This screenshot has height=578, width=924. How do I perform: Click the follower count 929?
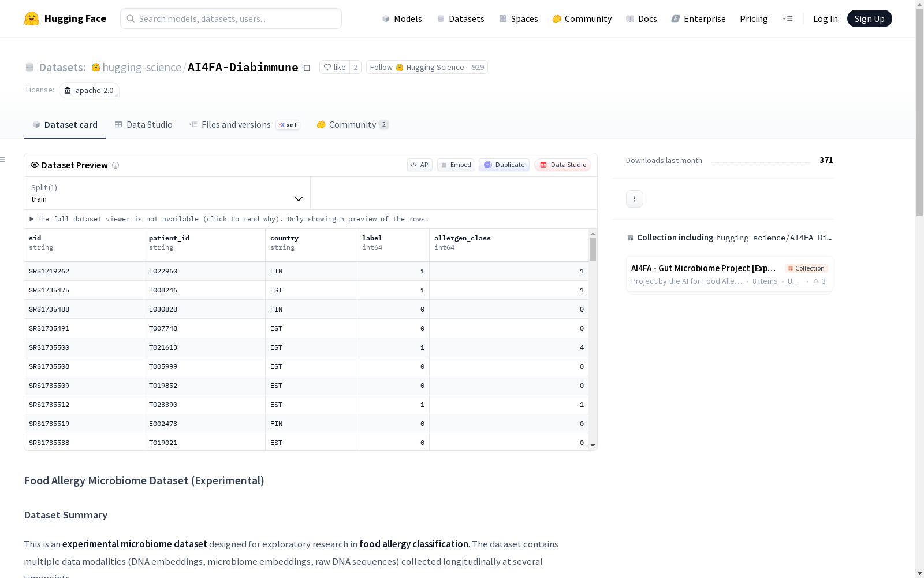tap(478, 68)
